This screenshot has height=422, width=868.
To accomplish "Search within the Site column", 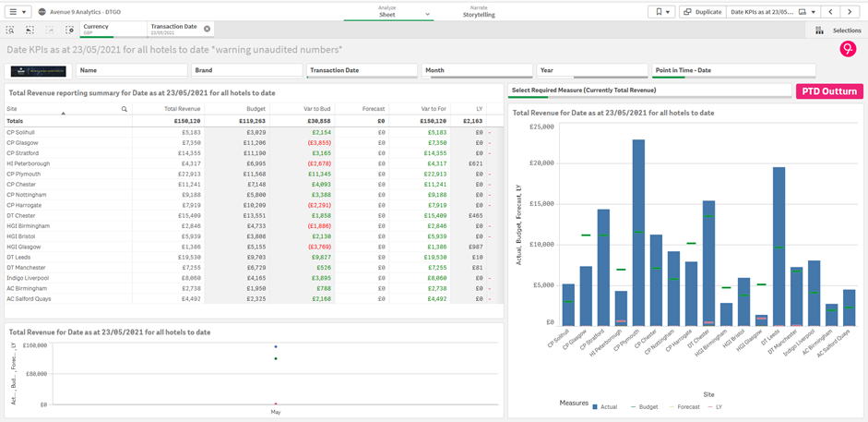I will pos(125,109).
